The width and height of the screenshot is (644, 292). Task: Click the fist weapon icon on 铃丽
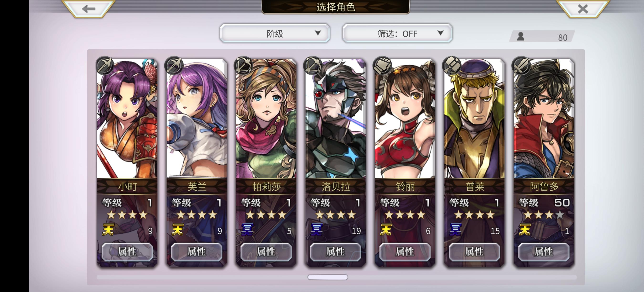coord(382,66)
